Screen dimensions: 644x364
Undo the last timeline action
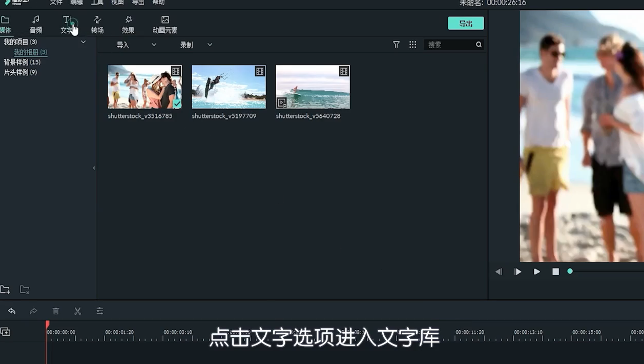click(12, 311)
